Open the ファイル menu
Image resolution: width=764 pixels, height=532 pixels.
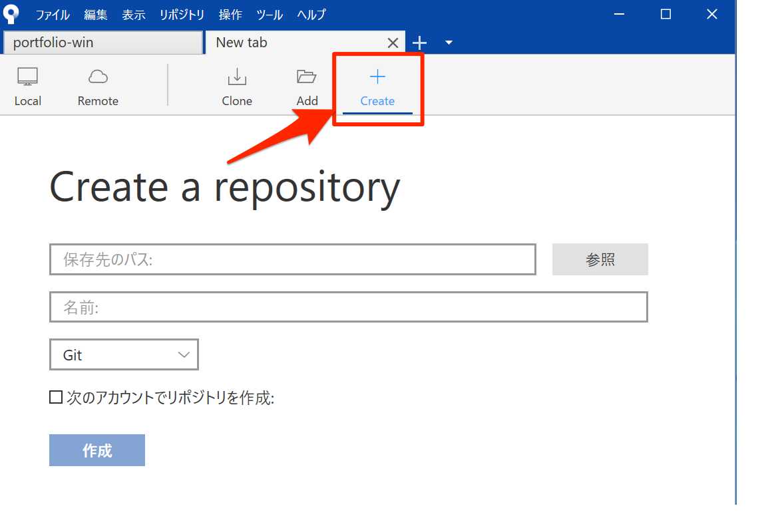pyautogui.click(x=53, y=15)
